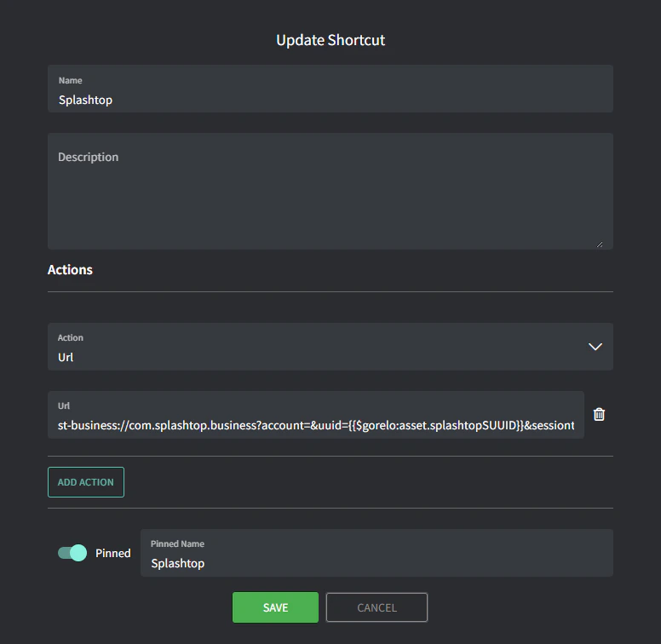Delete the Url action with trash icon
This screenshot has height=644, width=661.
click(599, 415)
